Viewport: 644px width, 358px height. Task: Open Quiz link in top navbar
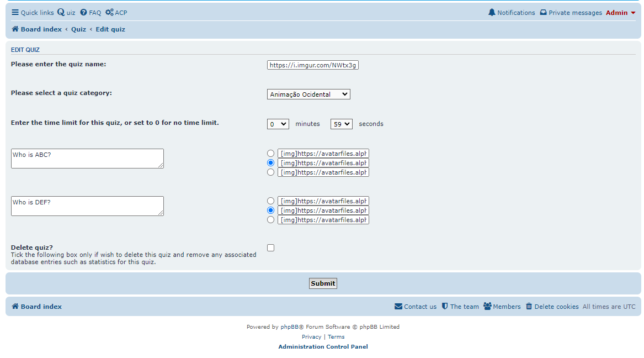tap(66, 12)
